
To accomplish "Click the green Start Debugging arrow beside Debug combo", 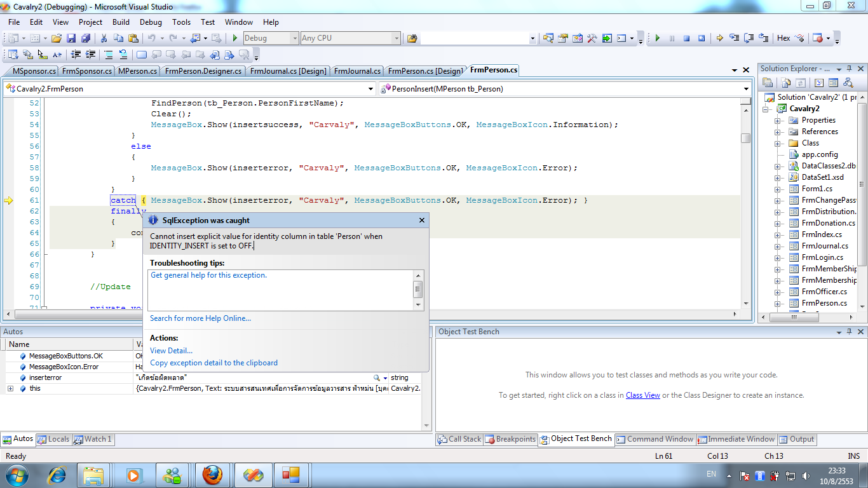I will (x=234, y=38).
